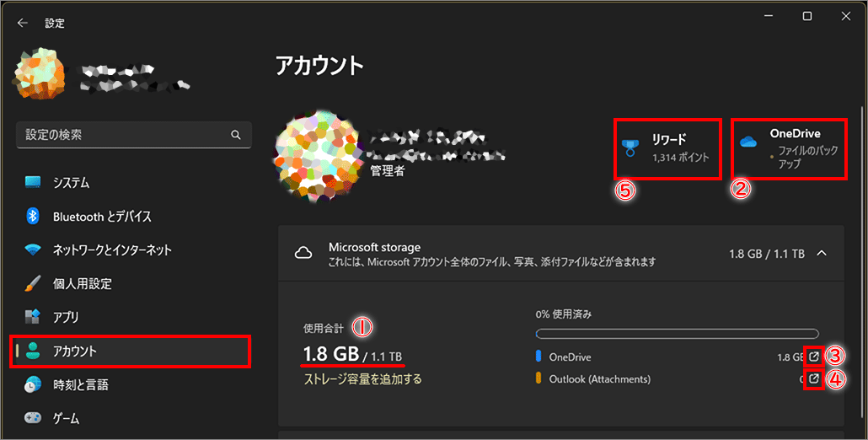The image size is (868, 440).
Task: Click the paintbrush personalization icon
Action: pos(33,283)
